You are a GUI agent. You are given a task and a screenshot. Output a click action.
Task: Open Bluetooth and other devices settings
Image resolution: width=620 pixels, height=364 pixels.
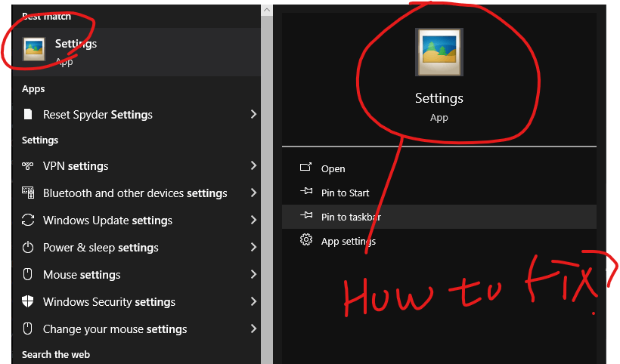[x=136, y=193]
